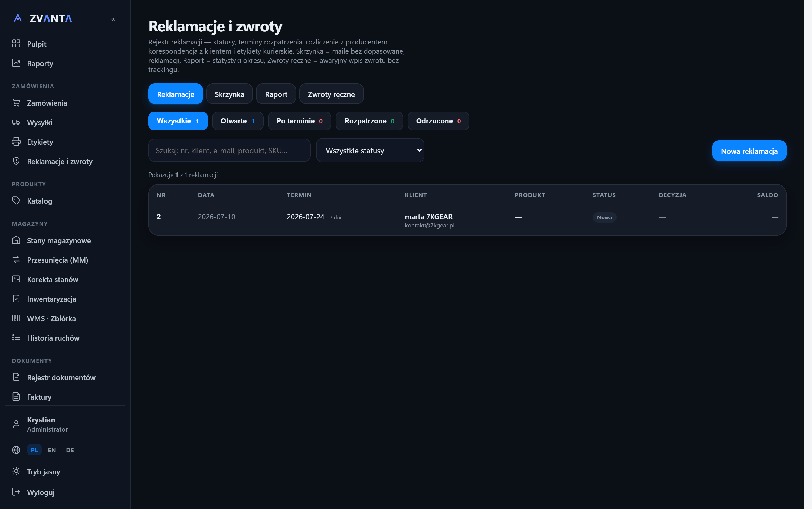Open Katalog via the tag icon
Viewport: 812px width, 509px height.
point(16,201)
